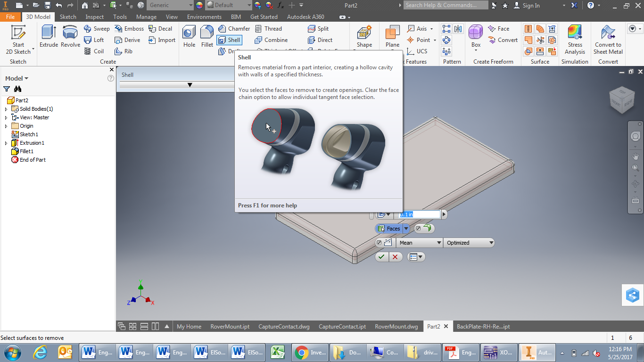The height and width of the screenshot is (362, 644).
Task: Click the Plane work feature
Action: coord(392,36)
